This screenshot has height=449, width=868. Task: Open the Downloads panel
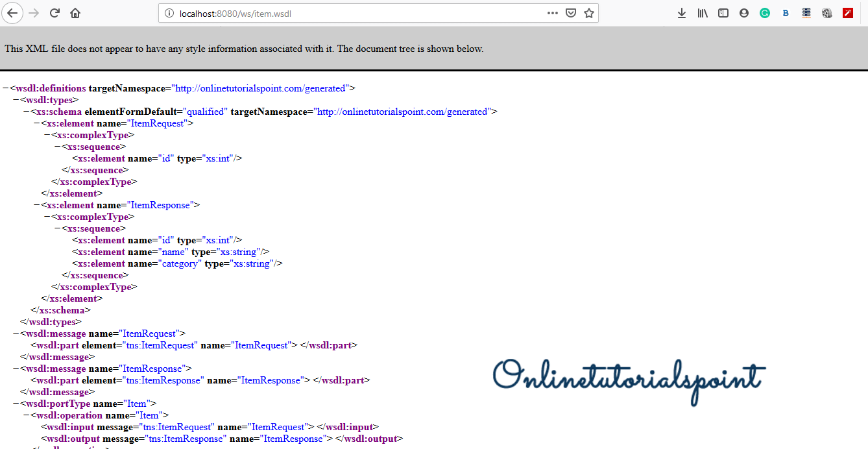(x=682, y=13)
